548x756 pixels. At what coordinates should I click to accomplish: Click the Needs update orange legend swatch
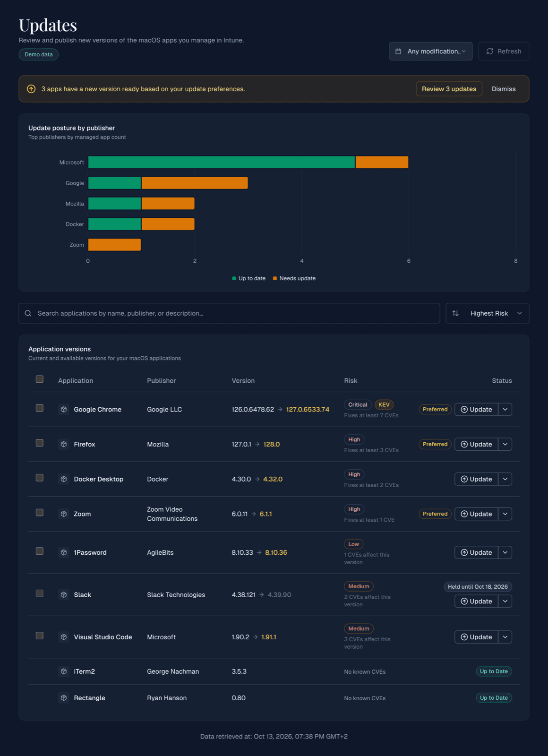click(x=275, y=278)
